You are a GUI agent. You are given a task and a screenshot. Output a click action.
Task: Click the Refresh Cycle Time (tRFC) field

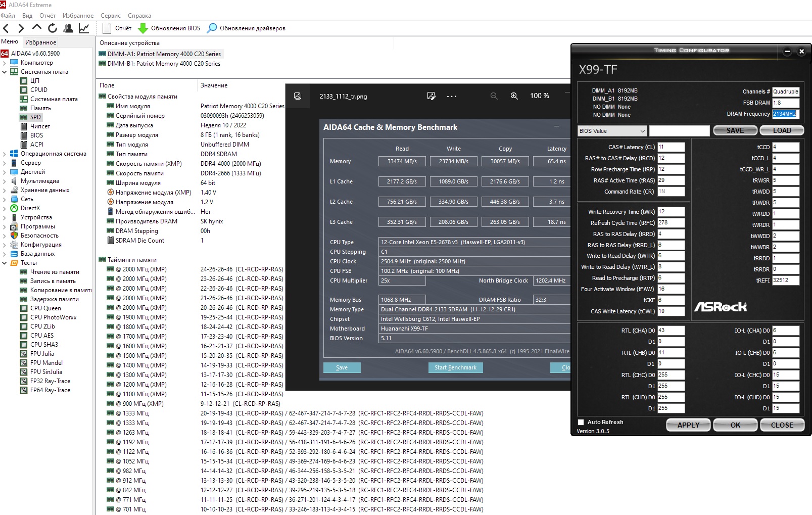tap(671, 223)
